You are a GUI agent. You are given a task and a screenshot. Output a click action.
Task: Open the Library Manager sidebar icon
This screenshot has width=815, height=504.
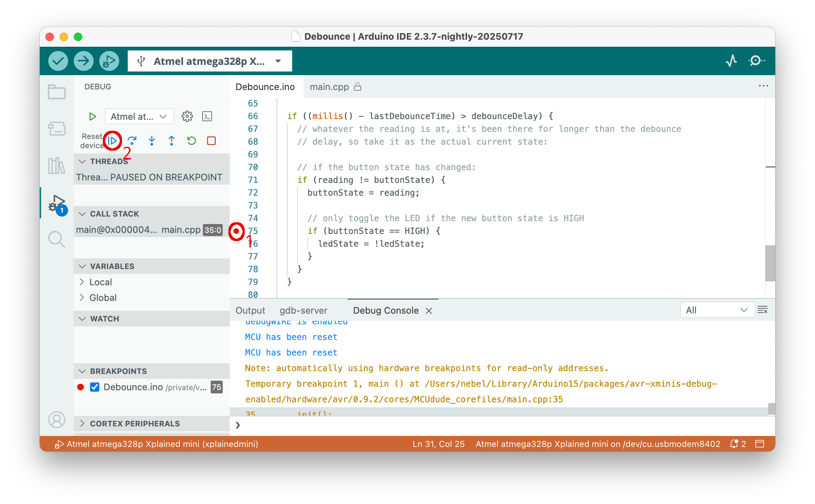pos(57,166)
